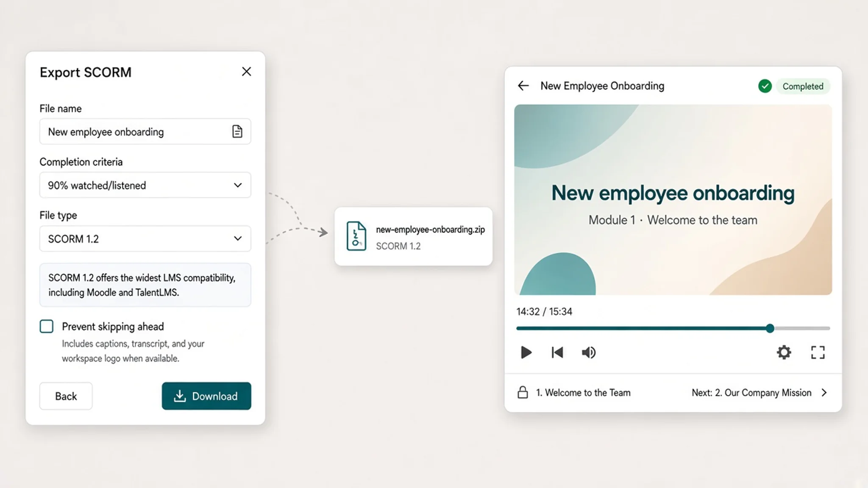Click the lock icon beside Welcome to the Team
Image resolution: width=868 pixels, height=488 pixels.
(523, 392)
